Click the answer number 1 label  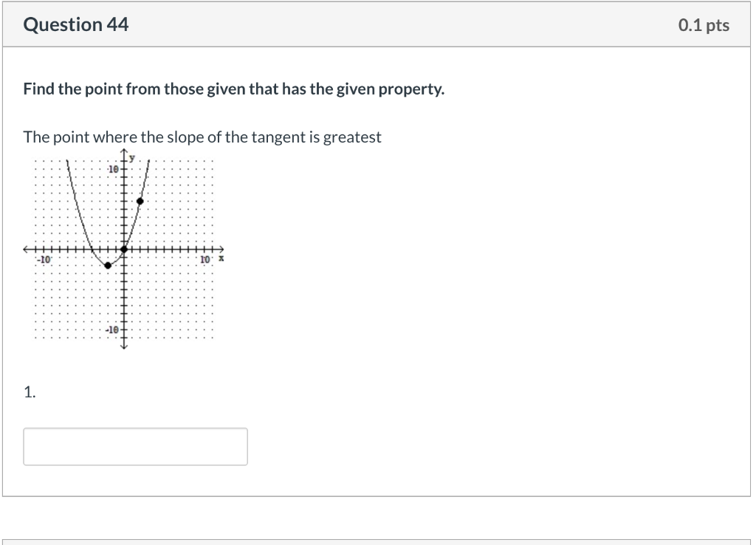[x=29, y=393]
